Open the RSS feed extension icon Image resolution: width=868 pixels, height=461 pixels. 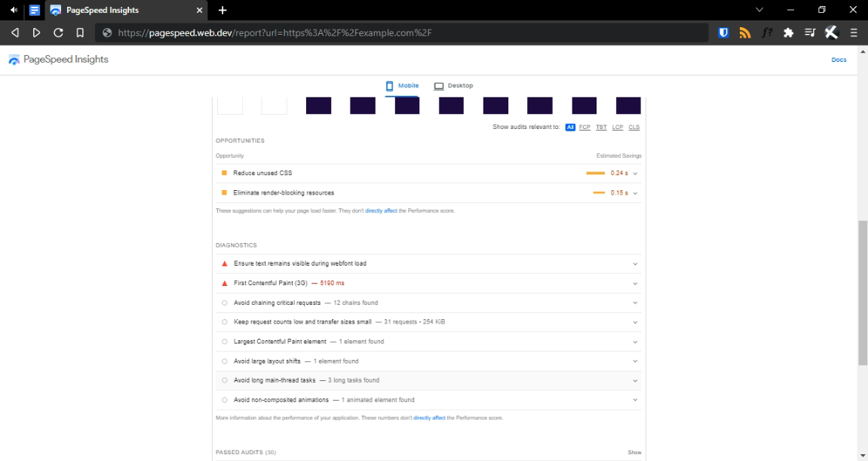click(745, 33)
